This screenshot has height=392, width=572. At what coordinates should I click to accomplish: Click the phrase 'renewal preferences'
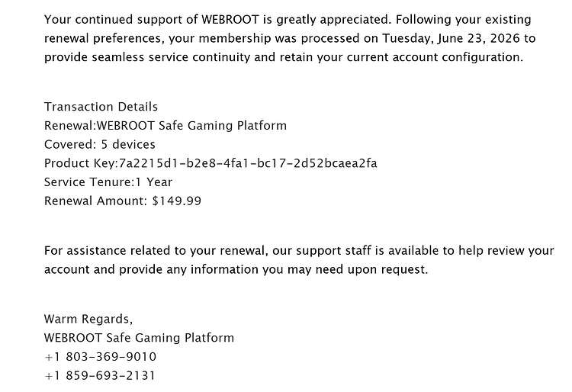tap(102, 38)
